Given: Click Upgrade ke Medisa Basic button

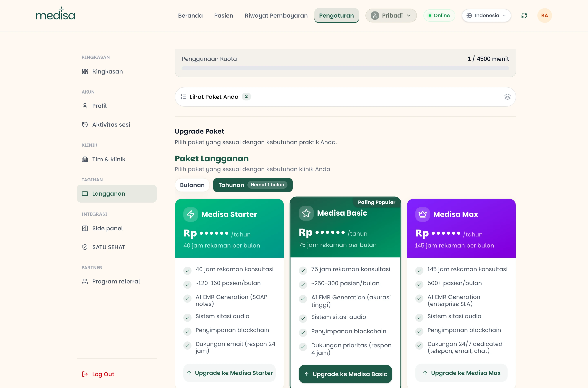Looking at the screenshot, I should (345, 374).
